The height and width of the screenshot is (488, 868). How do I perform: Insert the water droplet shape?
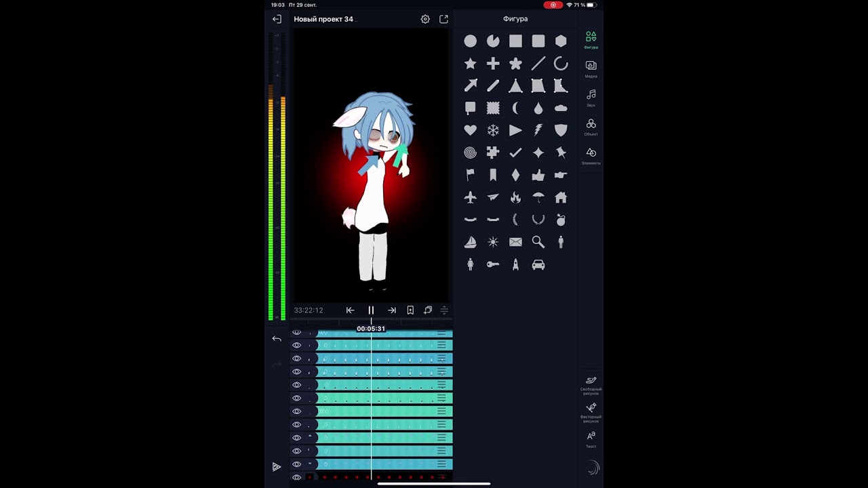click(538, 108)
